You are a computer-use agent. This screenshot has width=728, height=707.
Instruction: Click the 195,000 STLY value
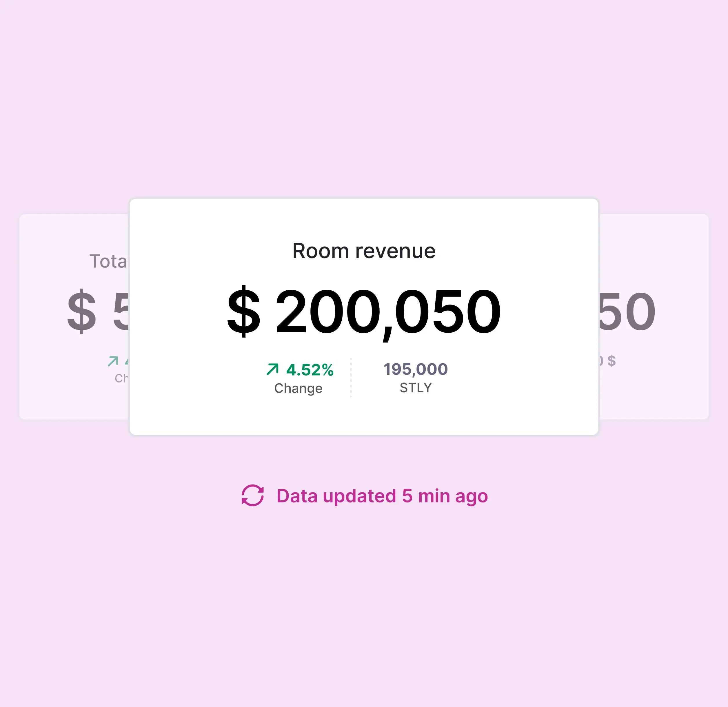(416, 369)
